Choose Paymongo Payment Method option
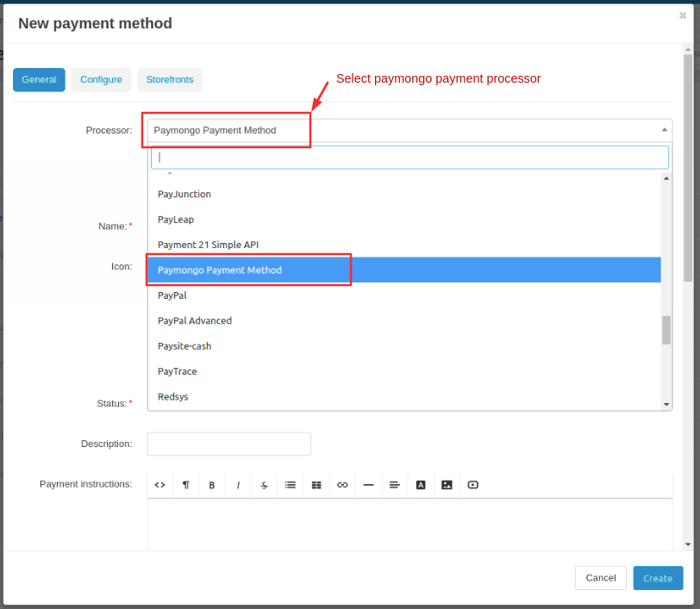The image size is (700, 609). pos(404,270)
